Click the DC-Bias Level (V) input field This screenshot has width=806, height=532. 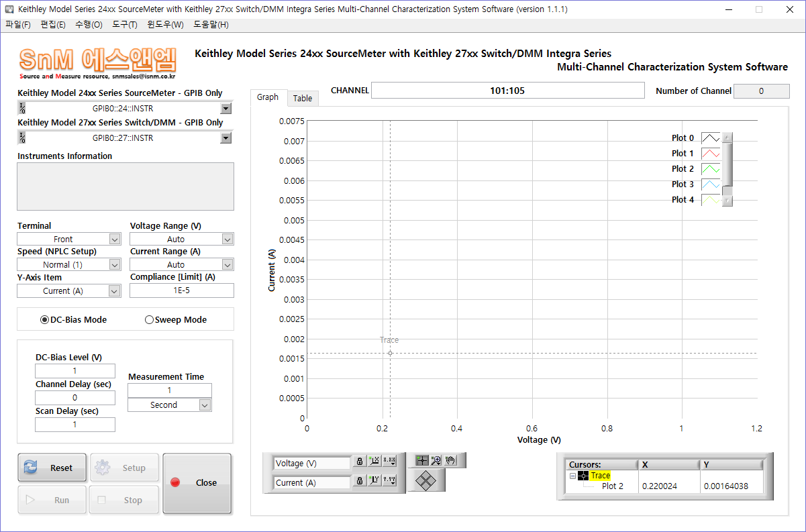(x=75, y=371)
